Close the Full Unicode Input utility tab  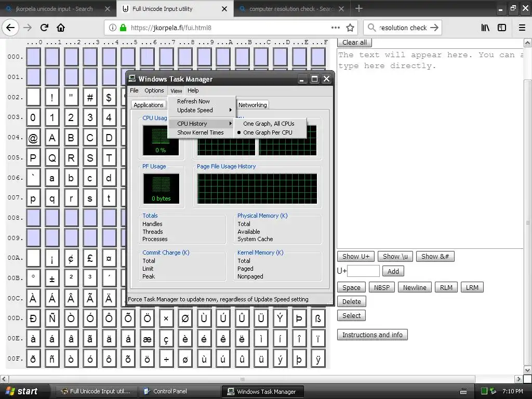point(224,9)
